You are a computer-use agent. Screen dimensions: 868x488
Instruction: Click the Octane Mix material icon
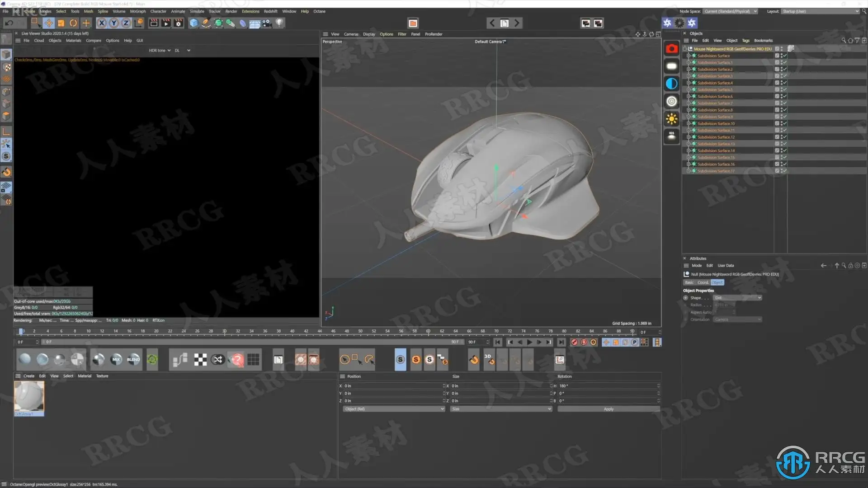116,360
